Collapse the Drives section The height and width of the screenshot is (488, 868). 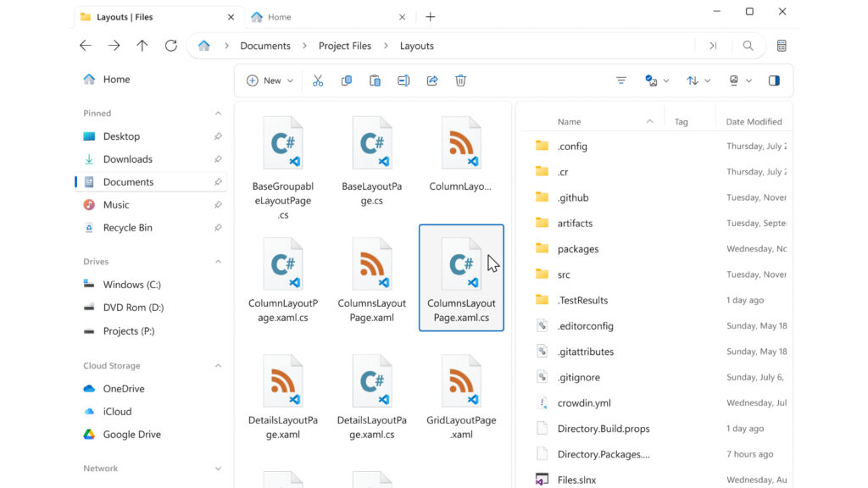tap(218, 262)
